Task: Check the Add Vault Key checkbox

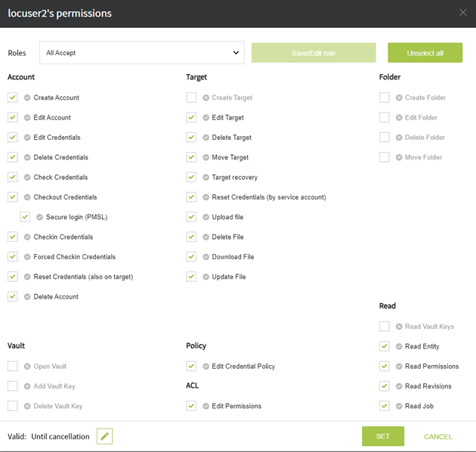Action: (13, 386)
